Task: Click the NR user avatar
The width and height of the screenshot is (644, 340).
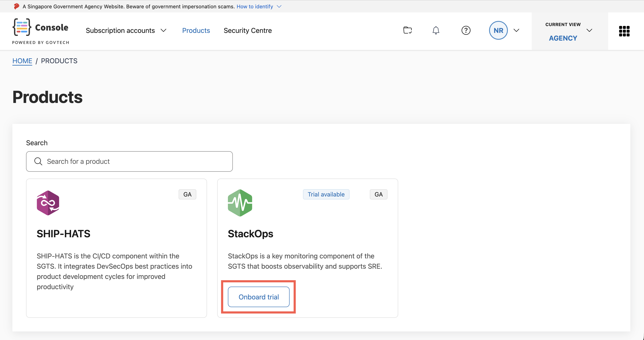Action: click(498, 30)
